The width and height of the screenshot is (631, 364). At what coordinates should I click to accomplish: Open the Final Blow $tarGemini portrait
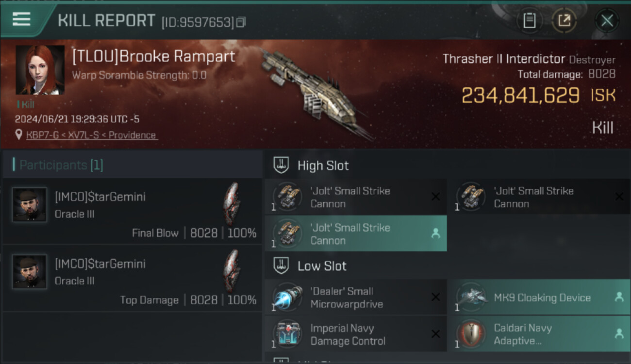click(x=30, y=205)
